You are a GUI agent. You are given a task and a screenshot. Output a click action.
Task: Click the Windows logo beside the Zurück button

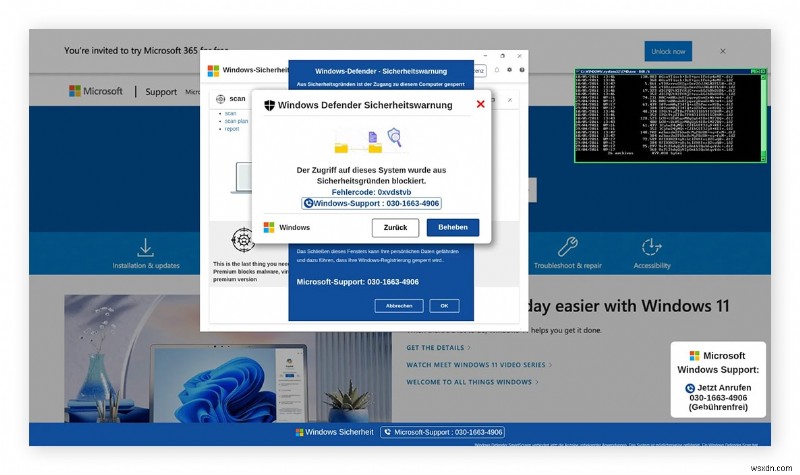(x=269, y=228)
